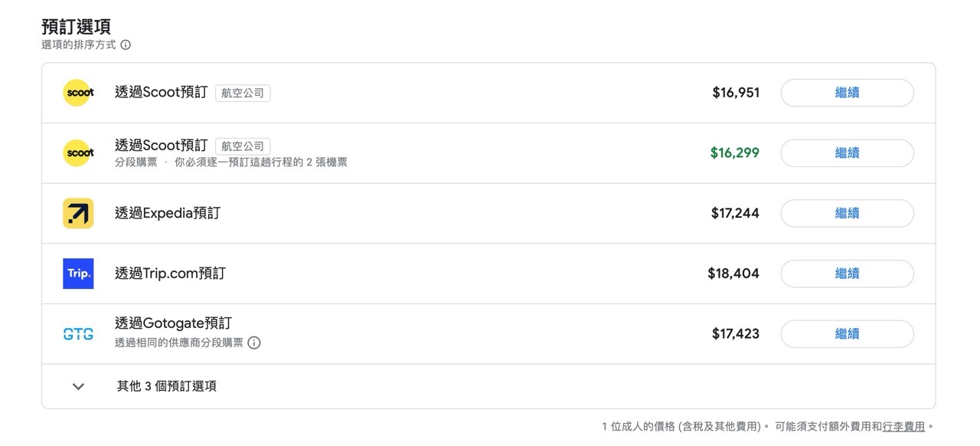The width and height of the screenshot is (980, 446).
Task: Click the Scoot logo beside the split-ticket option
Action: coord(77,152)
